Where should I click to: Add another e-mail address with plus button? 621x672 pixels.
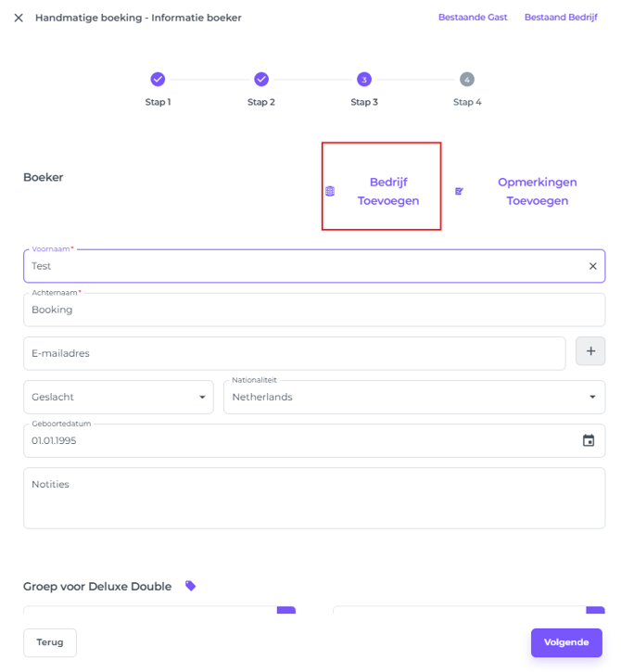[x=590, y=352]
